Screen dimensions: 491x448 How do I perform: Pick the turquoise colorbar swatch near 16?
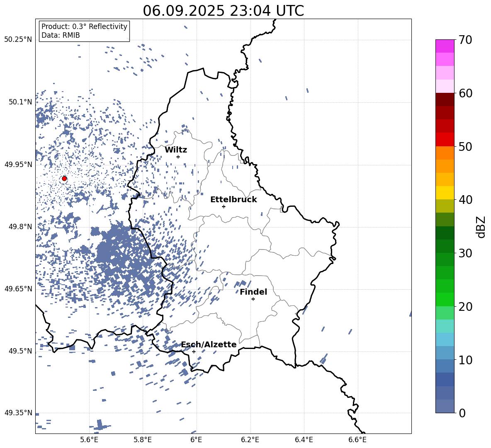pos(445,326)
